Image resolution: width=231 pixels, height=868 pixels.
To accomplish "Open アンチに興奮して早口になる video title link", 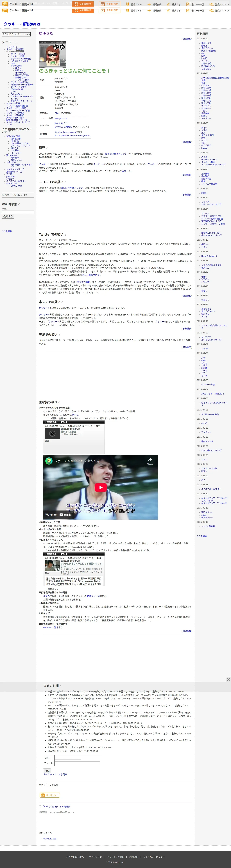I will coord(81,565).
